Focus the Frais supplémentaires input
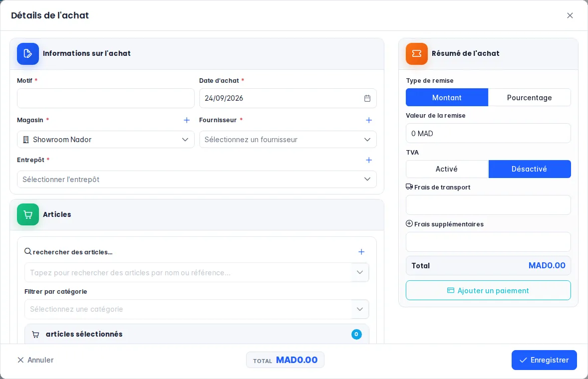This screenshot has width=588, height=379. point(488,242)
